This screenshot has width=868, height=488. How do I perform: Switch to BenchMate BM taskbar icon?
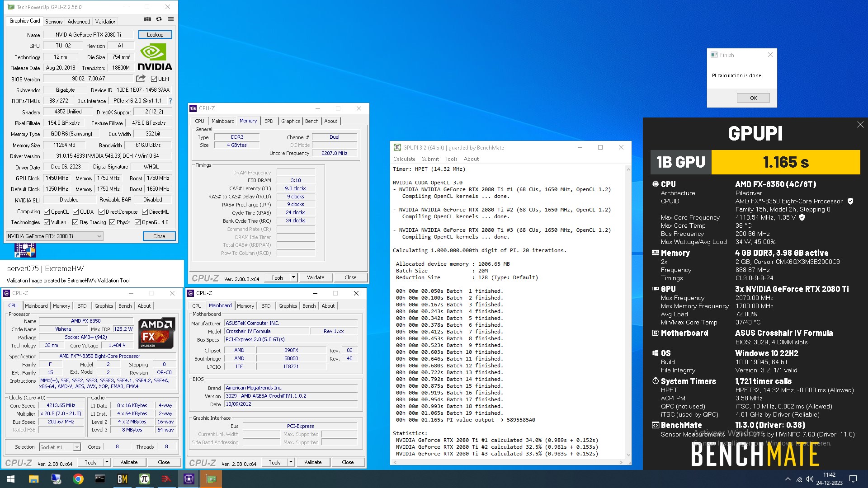122,479
